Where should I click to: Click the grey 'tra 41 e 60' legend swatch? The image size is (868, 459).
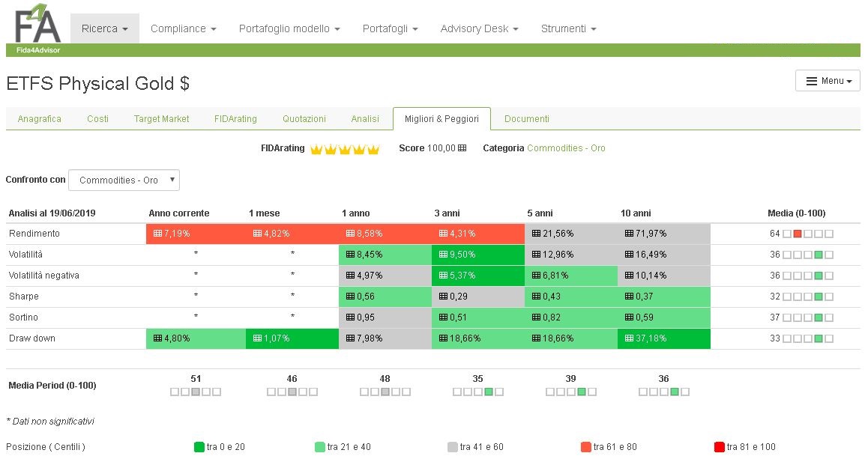[453, 447]
